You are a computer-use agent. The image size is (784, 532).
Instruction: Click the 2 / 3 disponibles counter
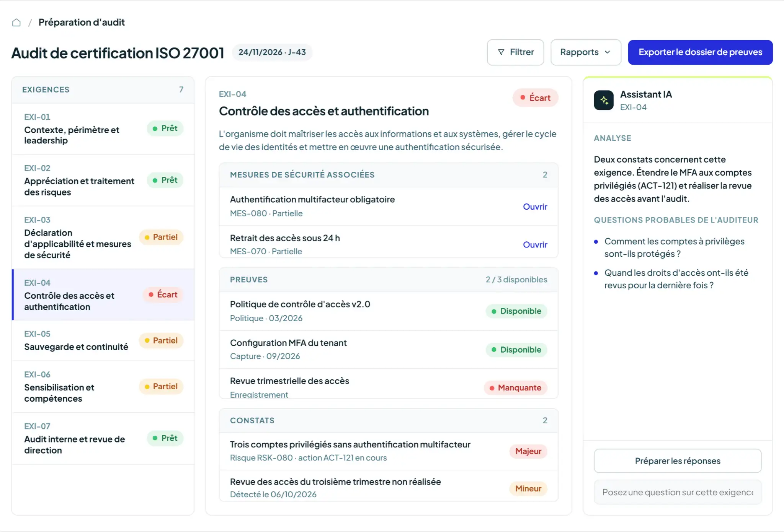pyautogui.click(x=516, y=280)
